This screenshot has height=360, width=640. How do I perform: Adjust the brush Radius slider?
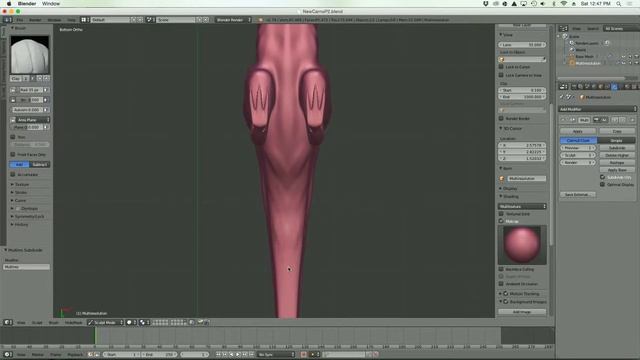[x=31, y=90]
